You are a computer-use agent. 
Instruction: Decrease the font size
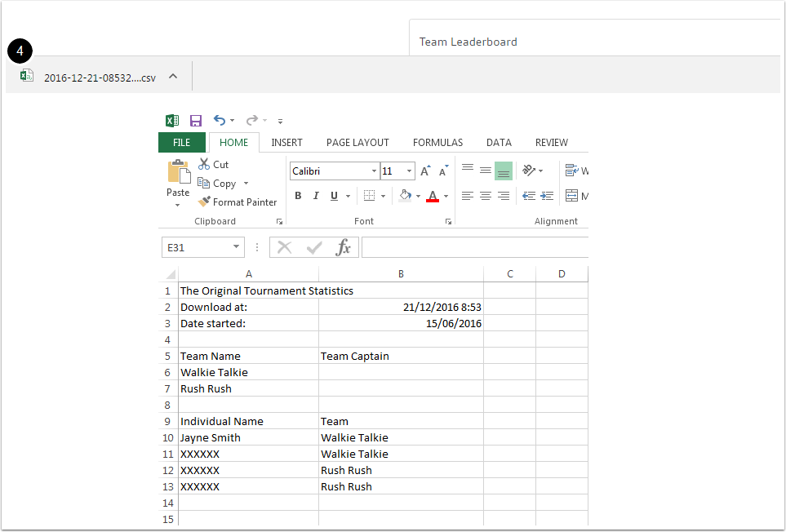pyautogui.click(x=444, y=171)
